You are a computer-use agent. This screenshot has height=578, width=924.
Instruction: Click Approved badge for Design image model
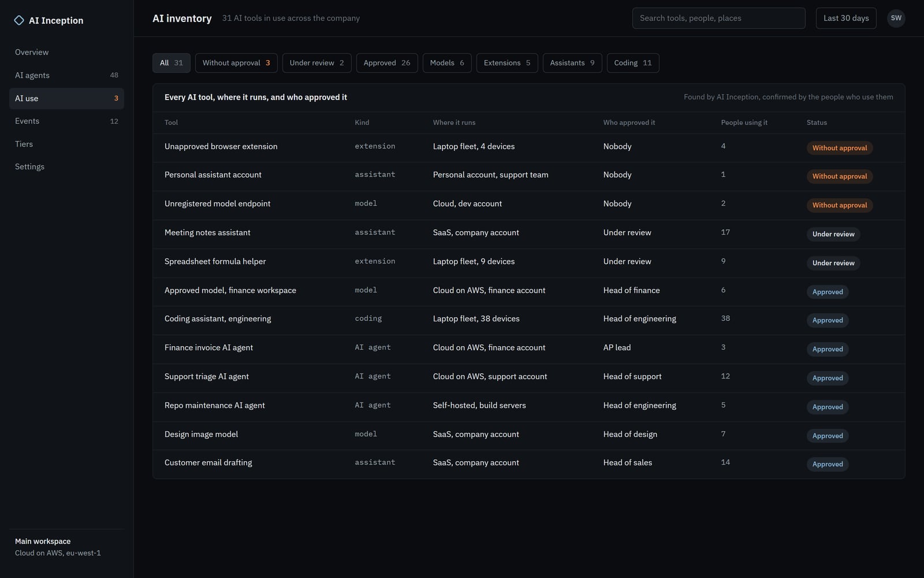click(x=828, y=436)
